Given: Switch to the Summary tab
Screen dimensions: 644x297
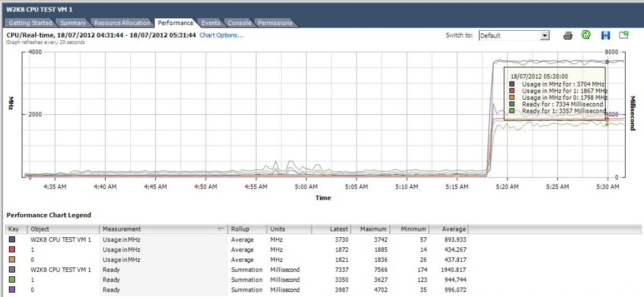Looking at the screenshot, I should (73, 23).
